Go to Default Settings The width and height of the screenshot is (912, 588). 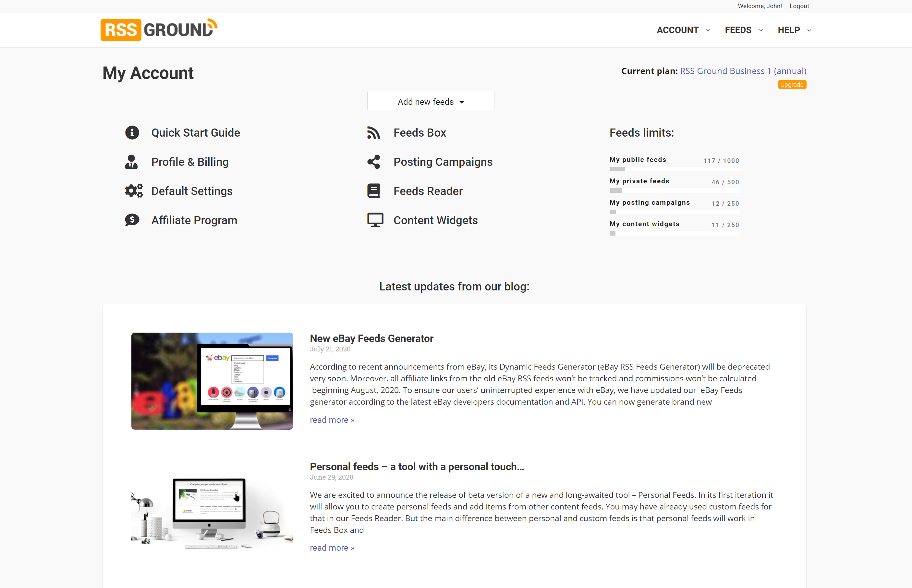click(x=192, y=191)
